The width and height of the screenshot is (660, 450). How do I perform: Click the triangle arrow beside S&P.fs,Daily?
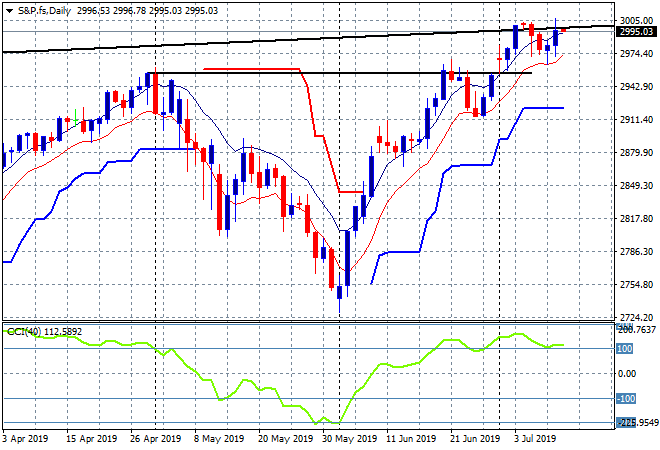(9, 11)
